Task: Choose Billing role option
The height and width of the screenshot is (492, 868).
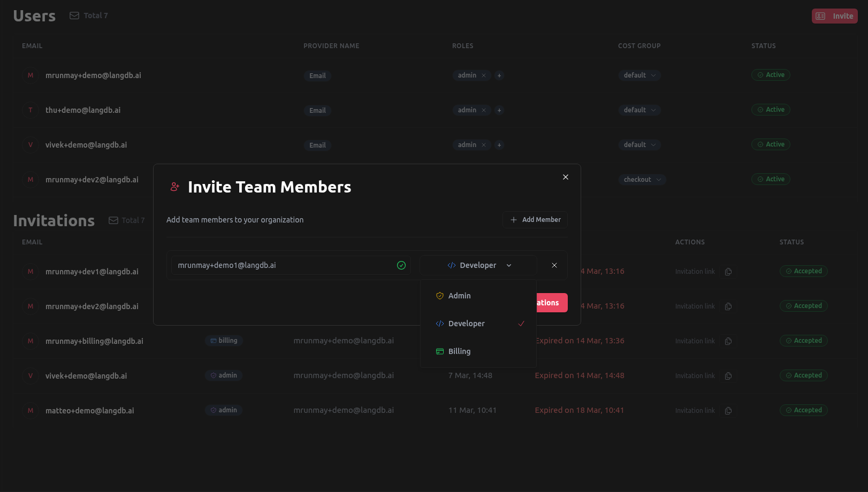Action: tap(460, 351)
